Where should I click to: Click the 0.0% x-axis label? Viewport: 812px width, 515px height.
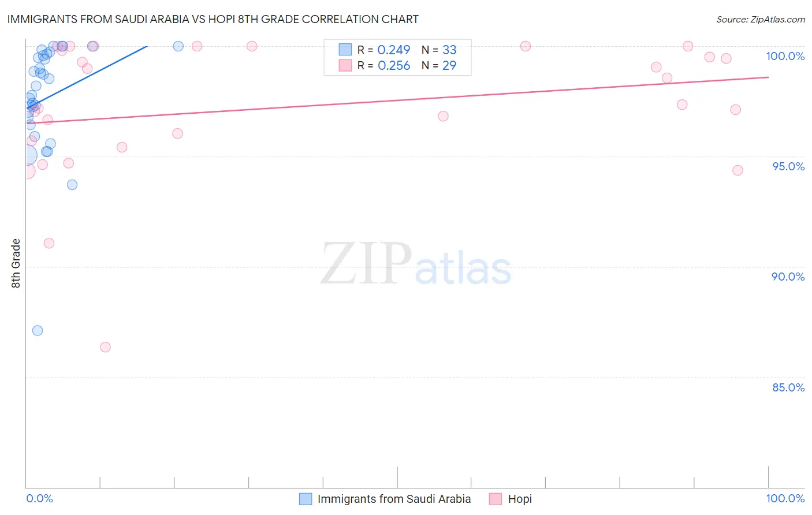[39, 498]
